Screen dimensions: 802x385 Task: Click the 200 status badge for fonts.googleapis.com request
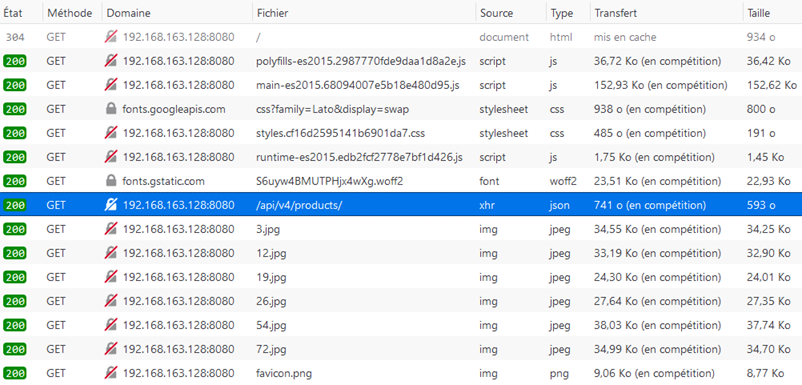(x=15, y=109)
